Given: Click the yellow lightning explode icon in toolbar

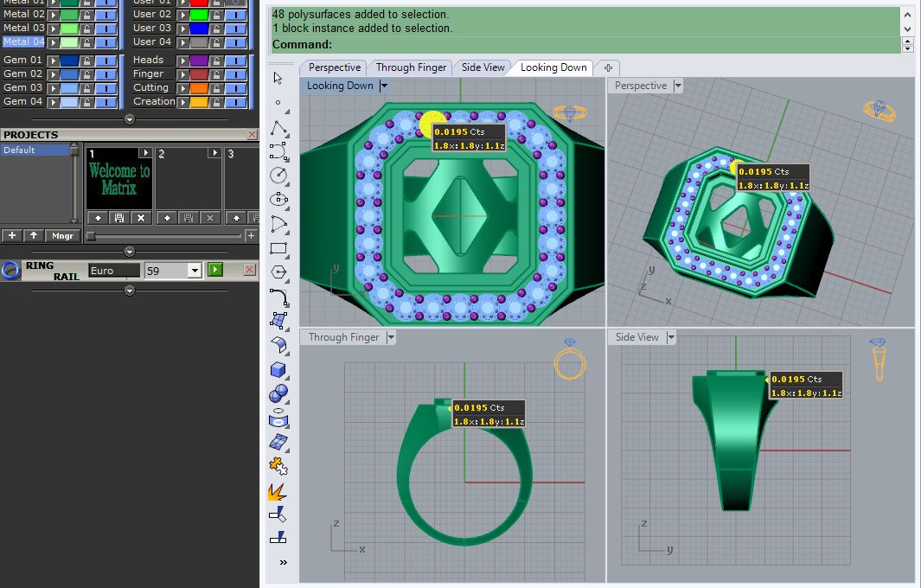Looking at the screenshot, I should click(278, 491).
